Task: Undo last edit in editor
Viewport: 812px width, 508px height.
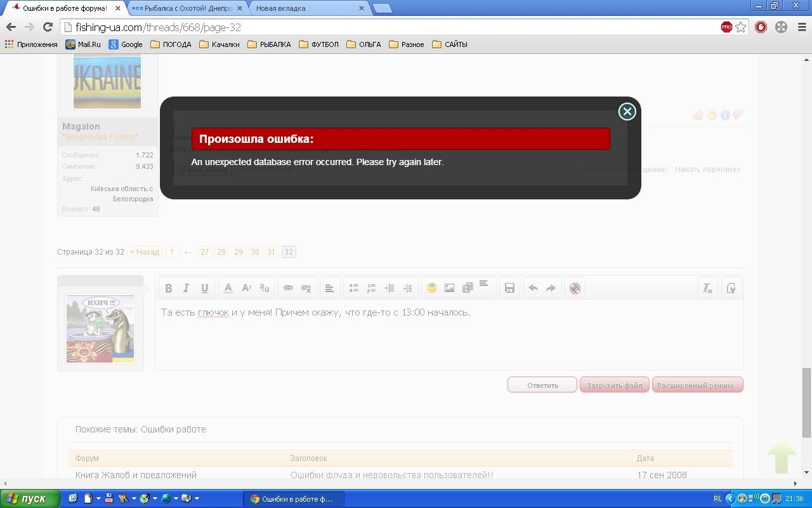Action: point(533,288)
